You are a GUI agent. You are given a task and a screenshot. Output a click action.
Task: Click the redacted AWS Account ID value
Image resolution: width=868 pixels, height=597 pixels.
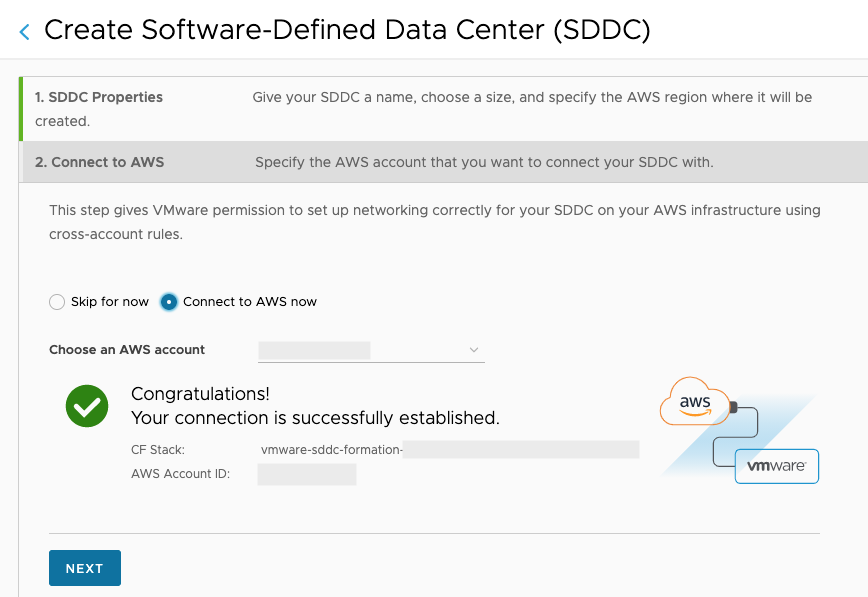(x=307, y=474)
